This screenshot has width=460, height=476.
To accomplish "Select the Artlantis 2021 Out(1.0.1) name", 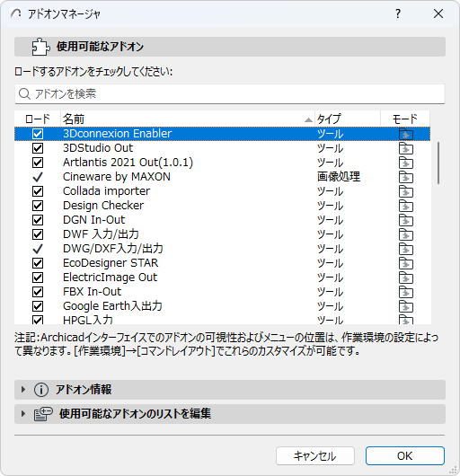I will pos(128,163).
